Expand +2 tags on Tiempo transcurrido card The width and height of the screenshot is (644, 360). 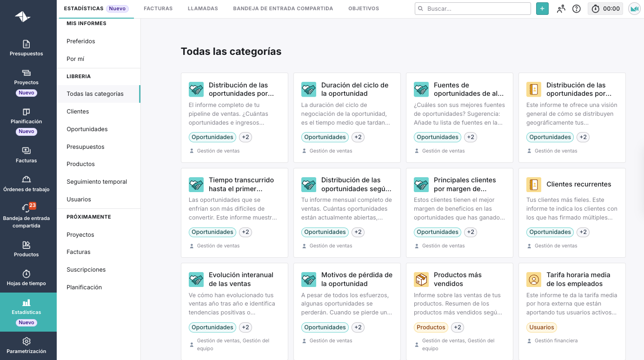[246, 232]
